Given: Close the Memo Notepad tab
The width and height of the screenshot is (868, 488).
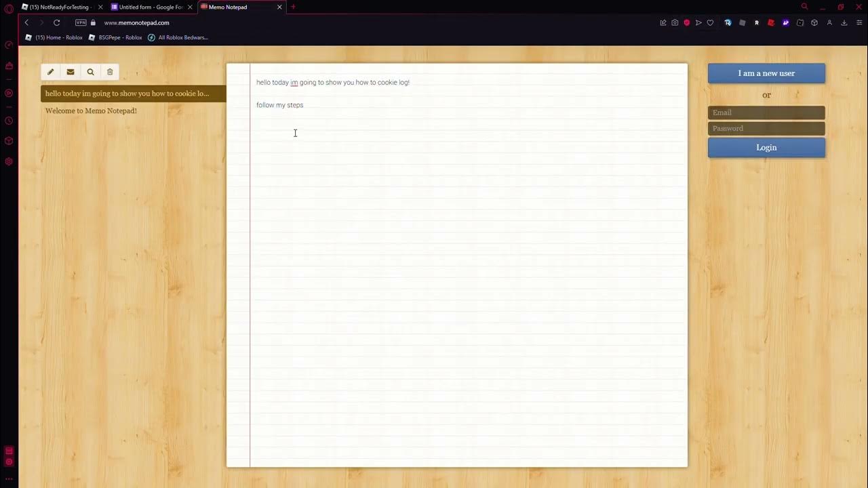Looking at the screenshot, I should point(279,7).
